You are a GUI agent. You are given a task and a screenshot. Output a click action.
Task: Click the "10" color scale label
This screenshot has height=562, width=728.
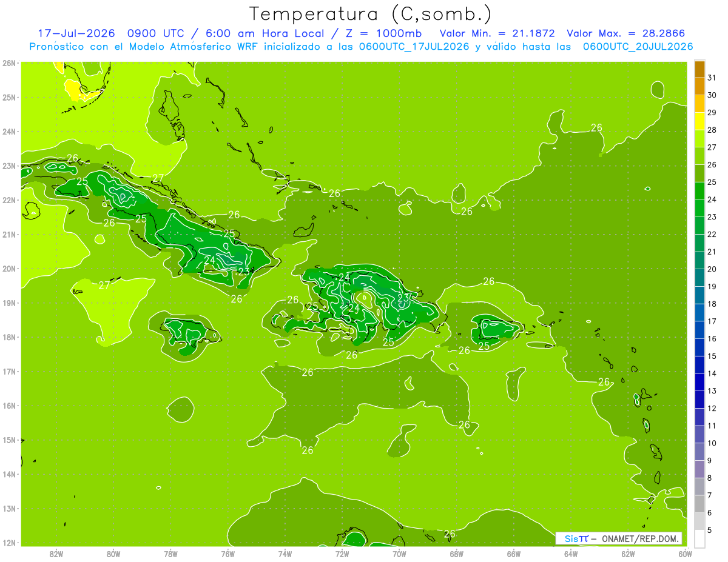point(712,443)
